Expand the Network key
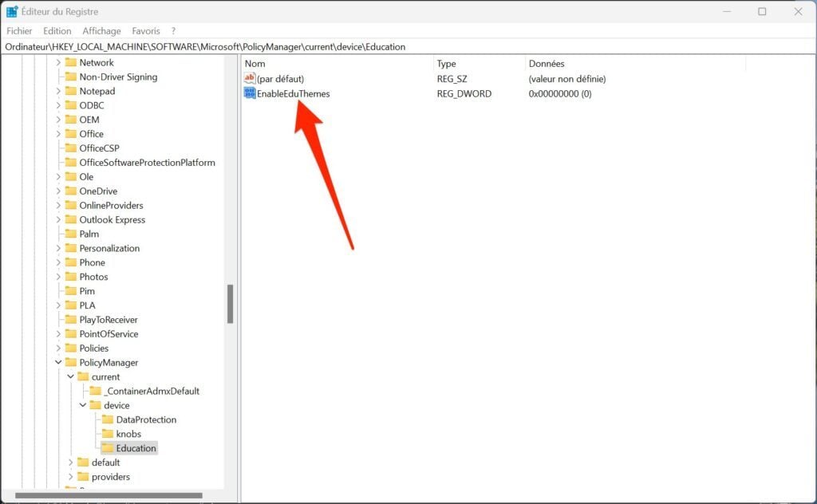This screenshot has width=817, height=504. (58, 62)
